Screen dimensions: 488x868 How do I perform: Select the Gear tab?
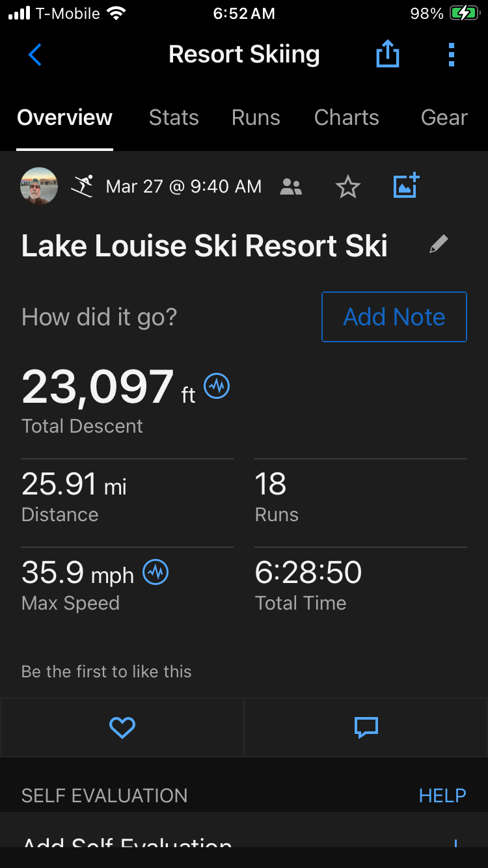coord(444,118)
